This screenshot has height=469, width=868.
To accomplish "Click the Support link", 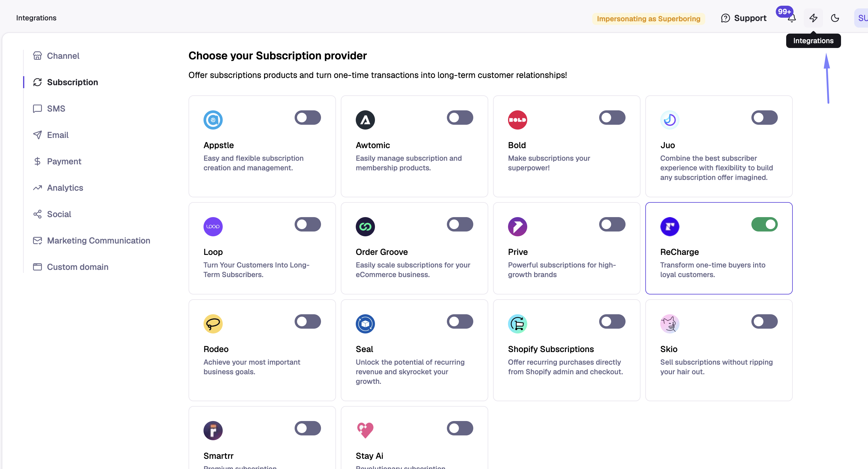I will click(x=743, y=18).
